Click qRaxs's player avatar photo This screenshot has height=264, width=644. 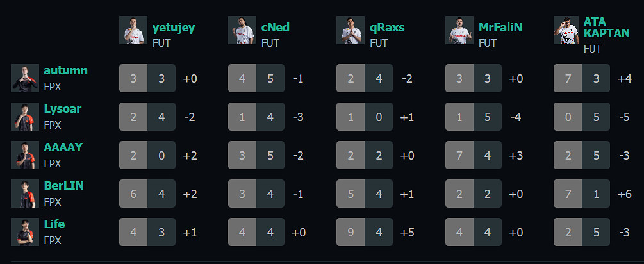point(351,30)
